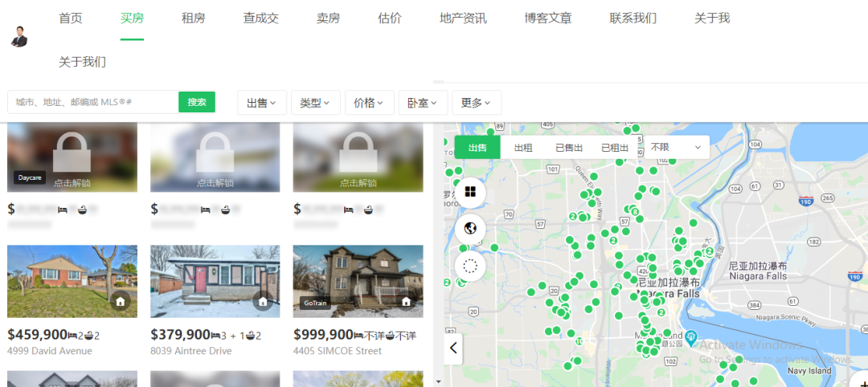
Task: Click the 4405 SIMCOE Street address
Action: pos(337,351)
